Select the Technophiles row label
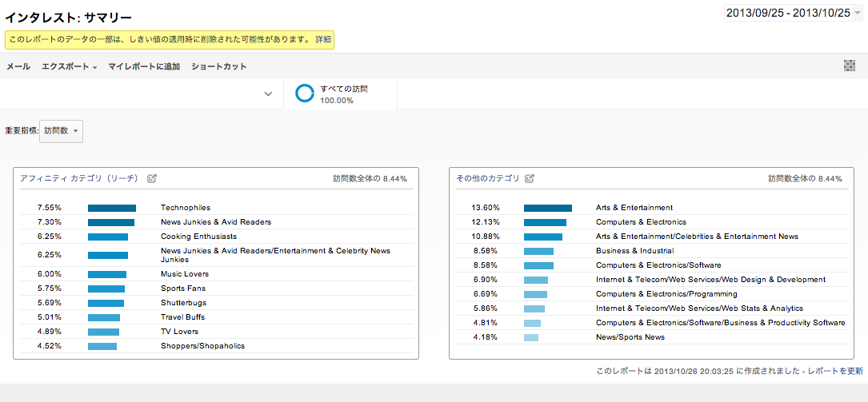 [x=186, y=208]
